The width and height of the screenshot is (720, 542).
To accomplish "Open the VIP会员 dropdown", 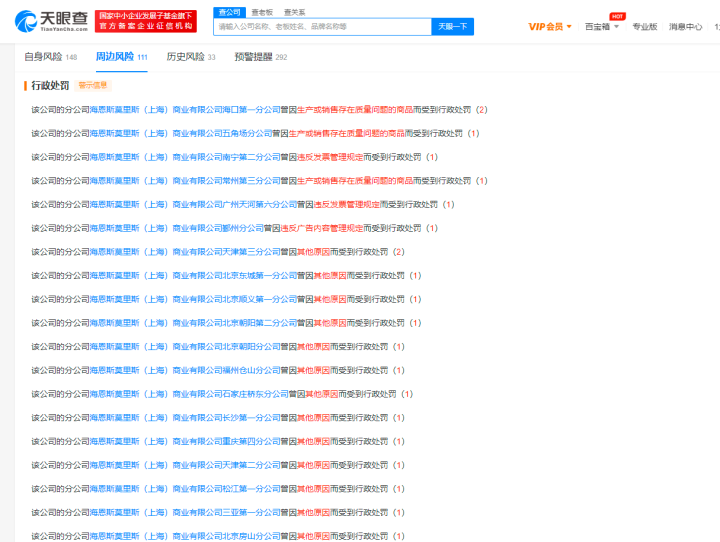I will coord(550,27).
